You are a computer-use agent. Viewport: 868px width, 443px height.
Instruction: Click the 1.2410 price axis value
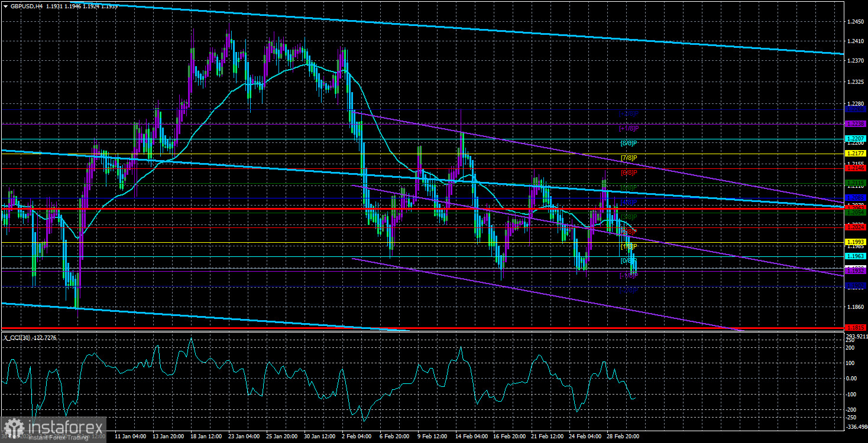point(856,41)
